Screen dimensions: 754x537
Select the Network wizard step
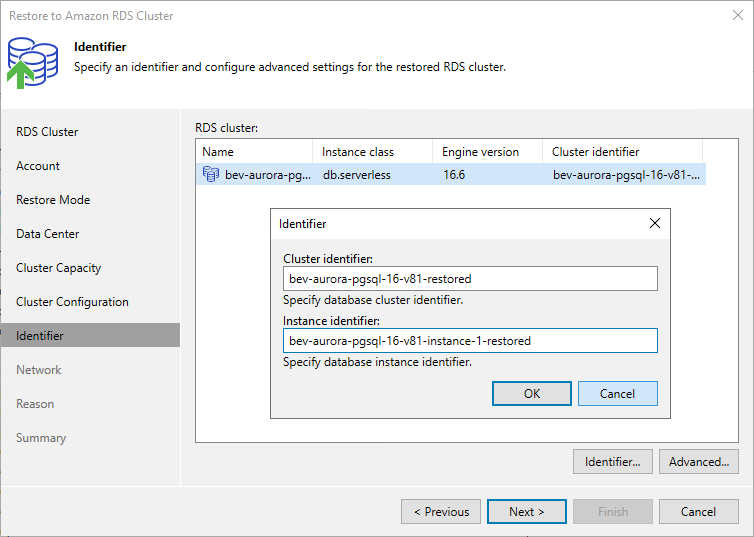point(38,370)
